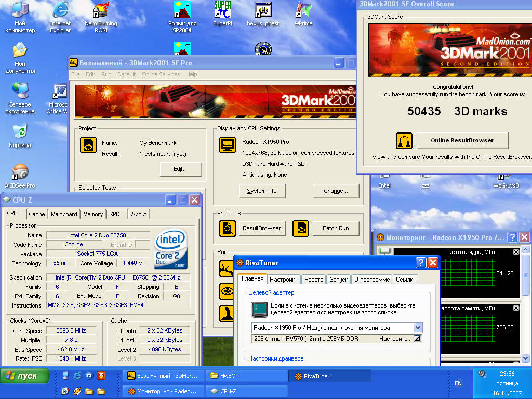This screenshot has height=399, width=532.
Task: Click the Intel Core 2 Duo logo in CPU-Z
Action: 170,249
